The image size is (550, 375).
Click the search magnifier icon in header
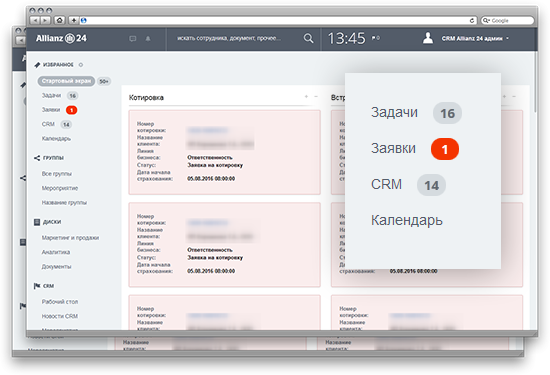[x=308, y=38]
